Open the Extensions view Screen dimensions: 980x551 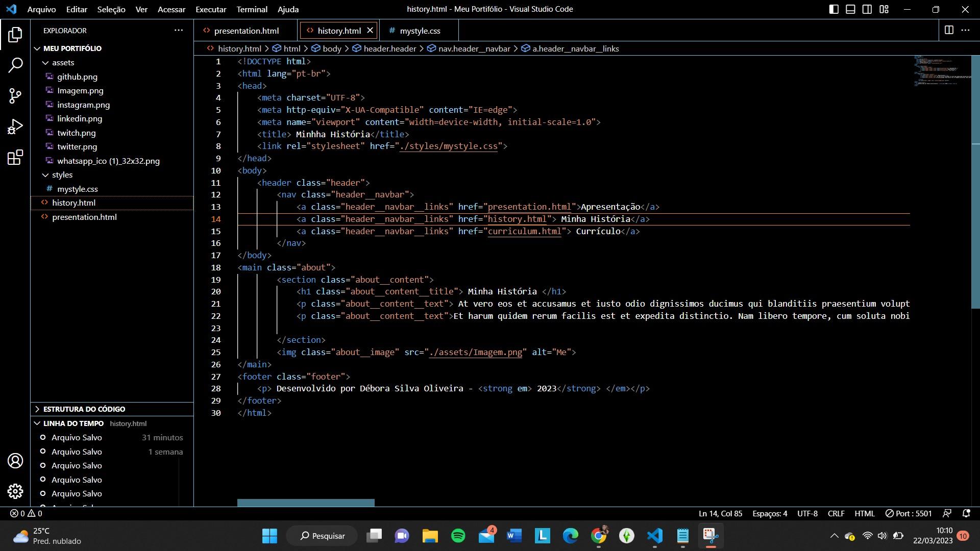click(x=15, y=157)
